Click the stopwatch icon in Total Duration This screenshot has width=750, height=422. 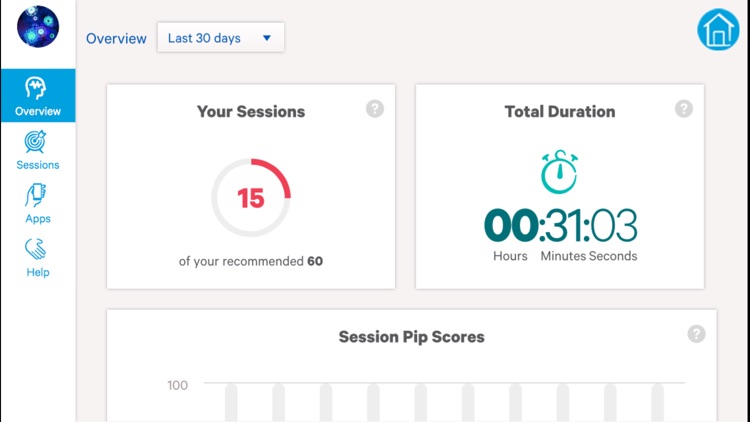(560, 172)
